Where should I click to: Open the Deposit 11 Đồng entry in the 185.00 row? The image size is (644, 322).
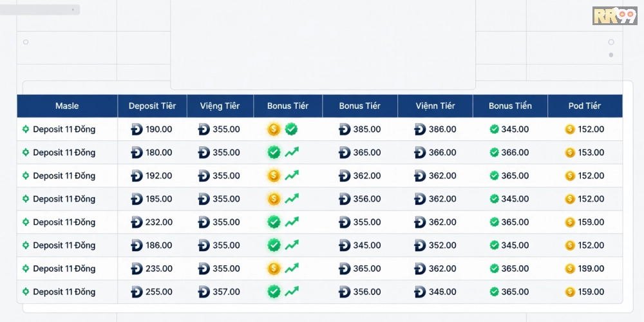pos(64,199)
